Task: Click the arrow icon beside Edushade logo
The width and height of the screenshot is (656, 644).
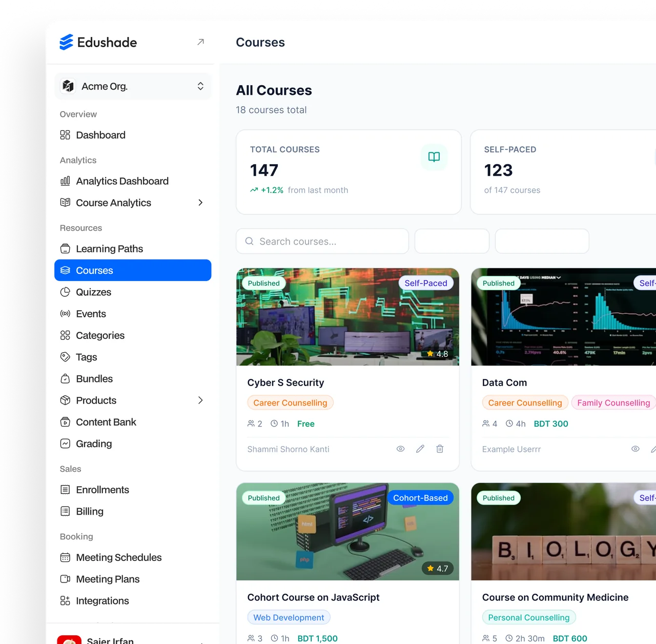Action: click(x=200, y=42)
